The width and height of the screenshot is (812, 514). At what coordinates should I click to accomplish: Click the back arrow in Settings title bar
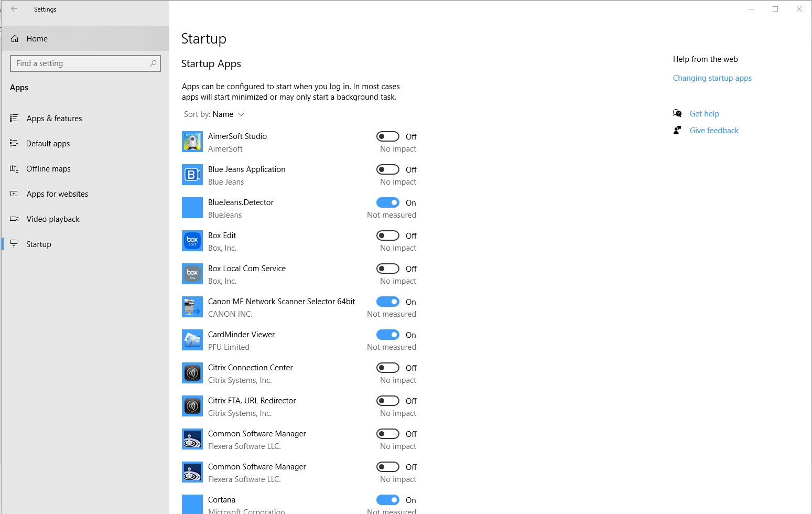pos(14,9)
